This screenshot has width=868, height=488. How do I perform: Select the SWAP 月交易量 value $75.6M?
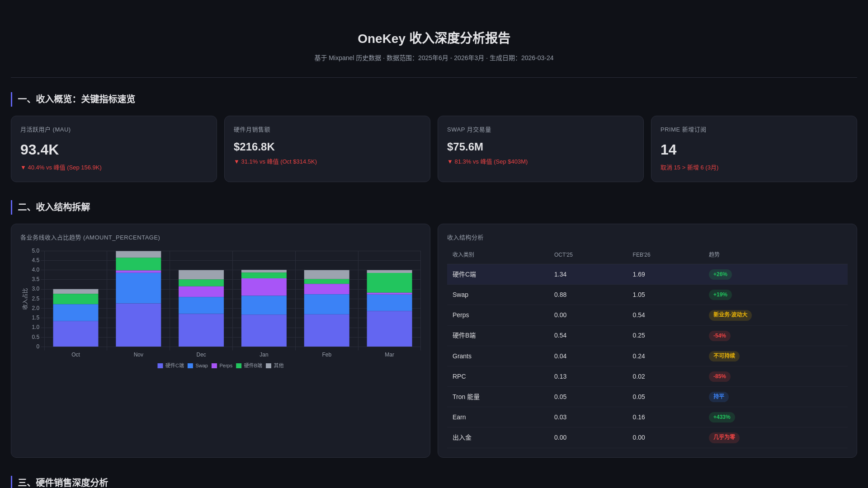tap(465, 147)
